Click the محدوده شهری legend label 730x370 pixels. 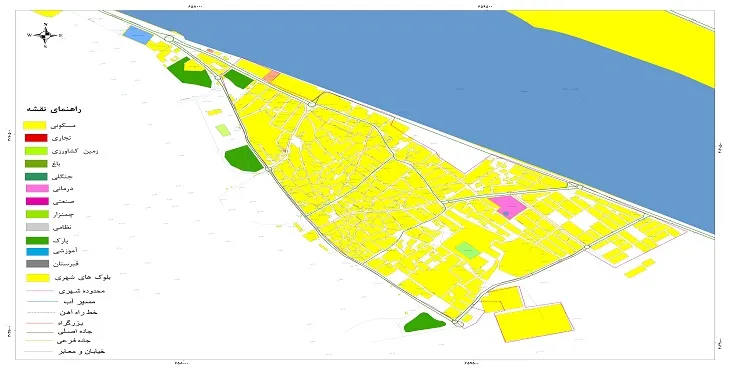click(81, 291)
